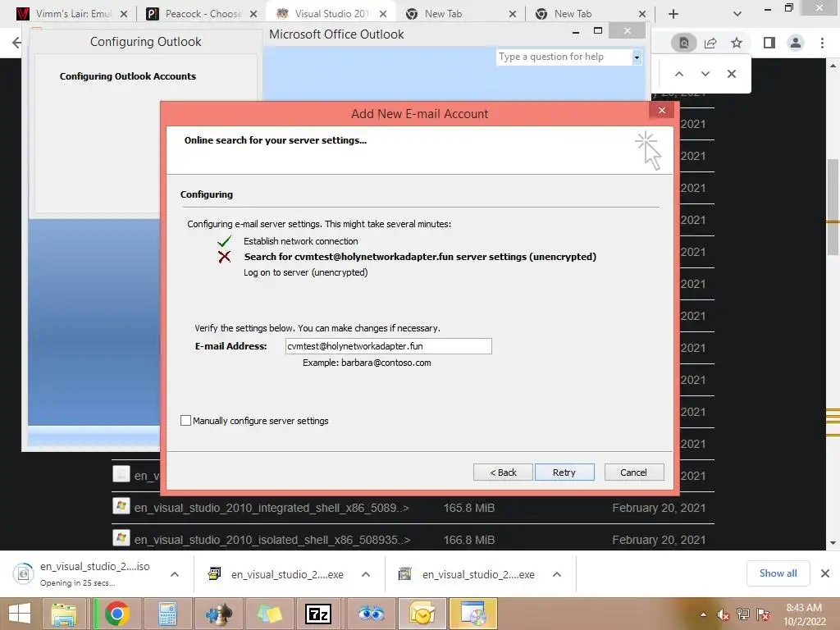Expand options for the .iso download item
The width and height of the screenshot is (840, 630).
pyautogui.click(x=175, y=574)
